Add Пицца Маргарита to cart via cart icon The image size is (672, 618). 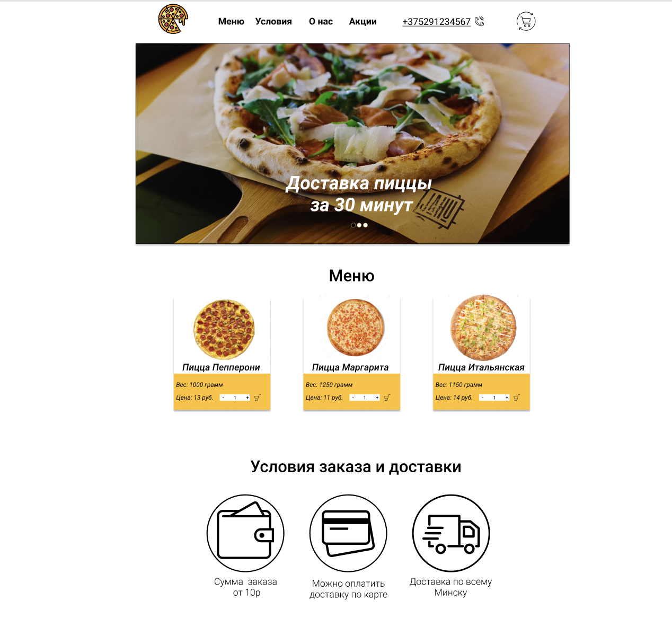[x=387, y=398]
